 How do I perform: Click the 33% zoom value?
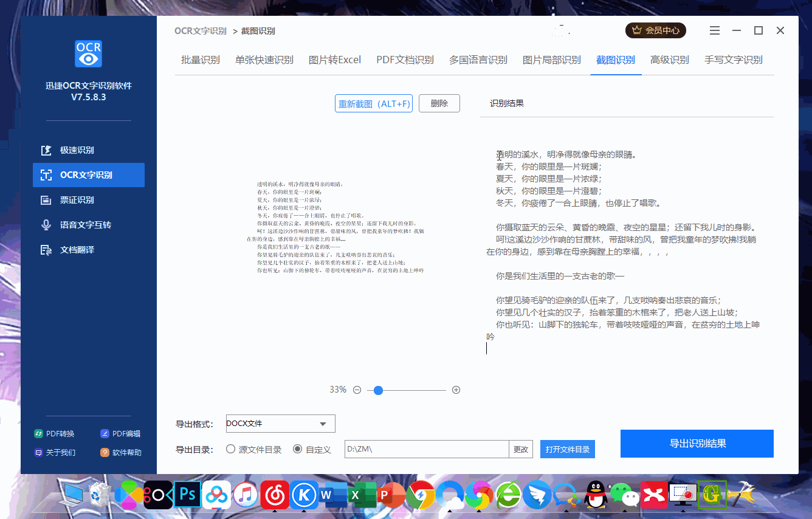coord(338,390)
